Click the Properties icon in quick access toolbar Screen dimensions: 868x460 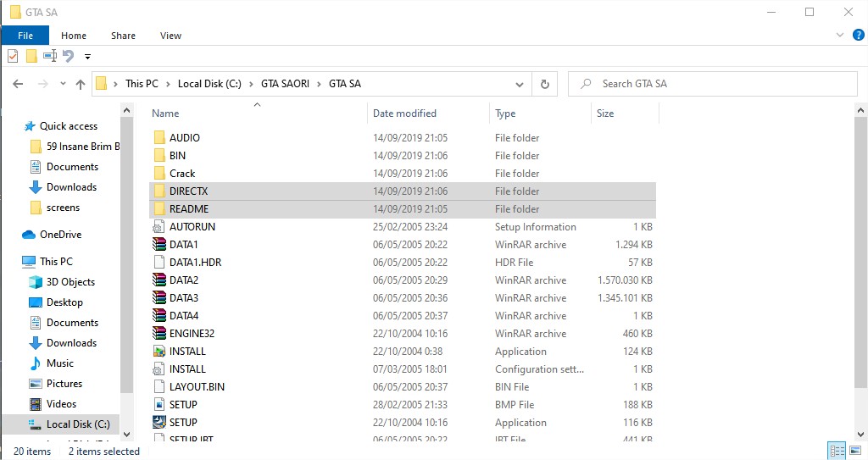(13, 56)
